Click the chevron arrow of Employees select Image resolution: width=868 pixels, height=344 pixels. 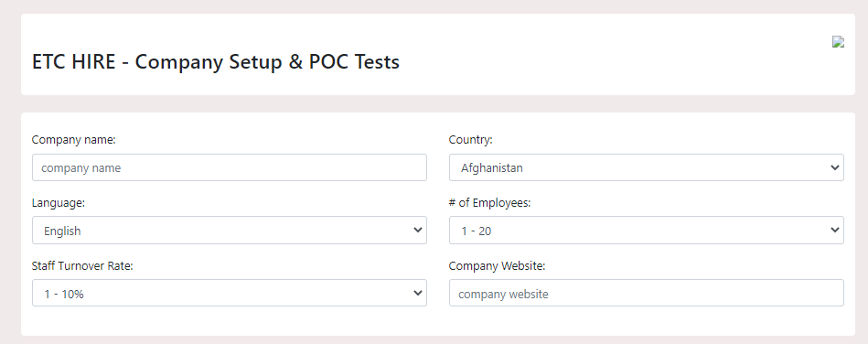click(x=835, y=230)
